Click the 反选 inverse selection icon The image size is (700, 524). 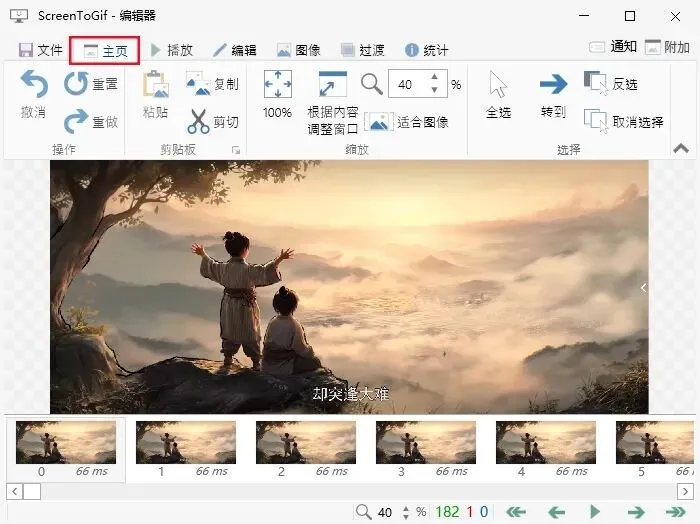coord(596,83)
